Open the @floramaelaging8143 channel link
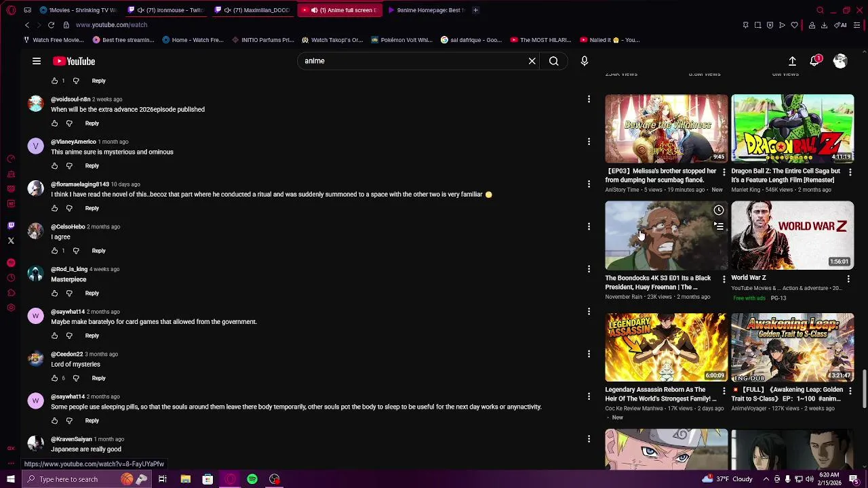 coord(80,184)
